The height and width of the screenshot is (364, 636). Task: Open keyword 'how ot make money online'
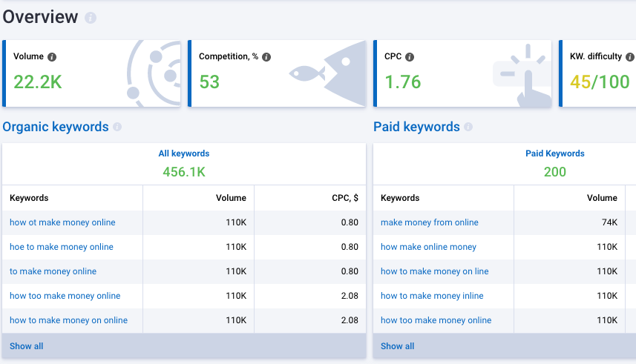tap(62, 222)
